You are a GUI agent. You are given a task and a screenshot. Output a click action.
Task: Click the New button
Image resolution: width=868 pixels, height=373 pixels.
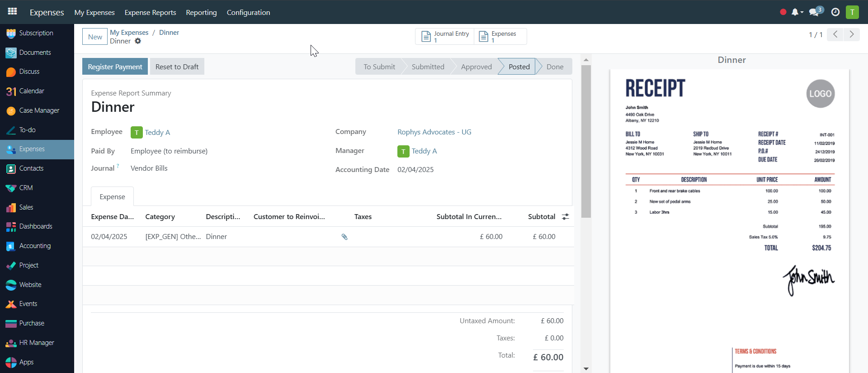point(95,37)
